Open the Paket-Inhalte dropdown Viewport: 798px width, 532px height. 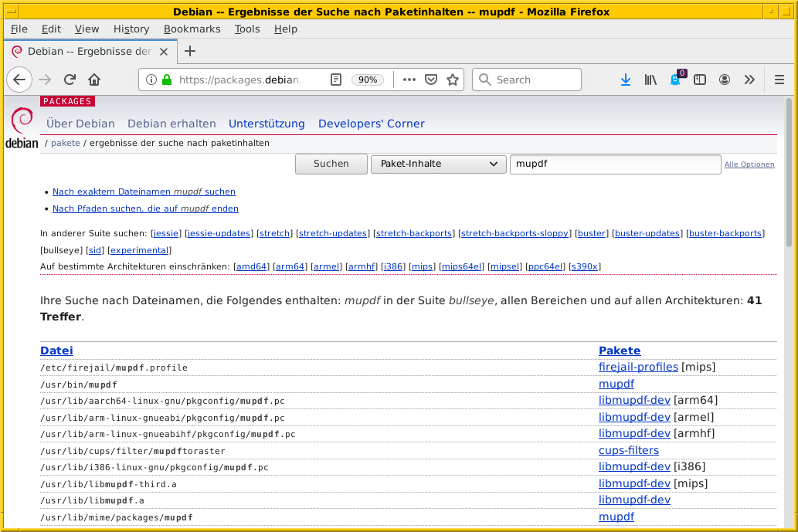click(438, 164)
